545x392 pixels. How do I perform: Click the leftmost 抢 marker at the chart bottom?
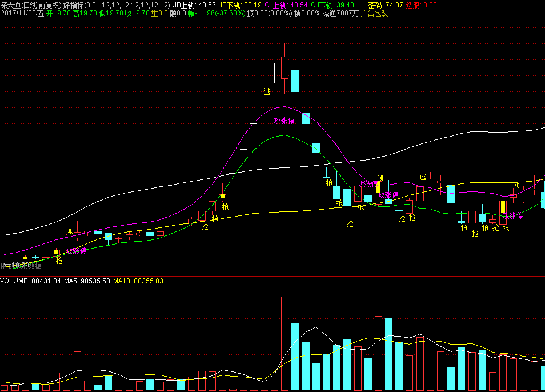59,261
